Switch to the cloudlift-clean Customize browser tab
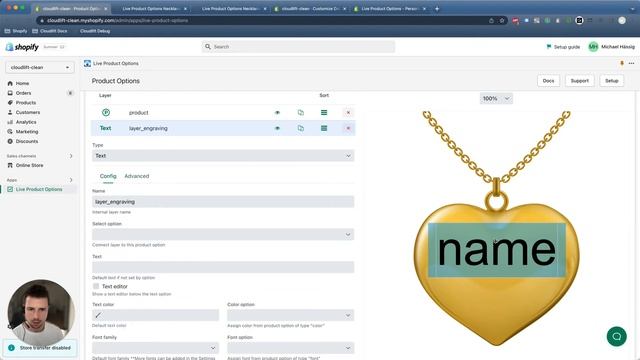 [310, 9]
